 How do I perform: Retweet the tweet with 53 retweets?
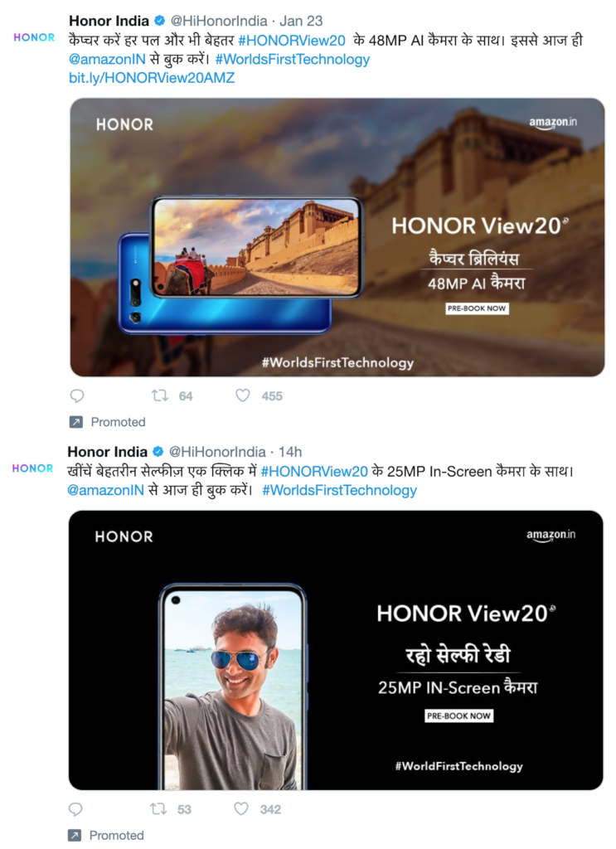158,809
